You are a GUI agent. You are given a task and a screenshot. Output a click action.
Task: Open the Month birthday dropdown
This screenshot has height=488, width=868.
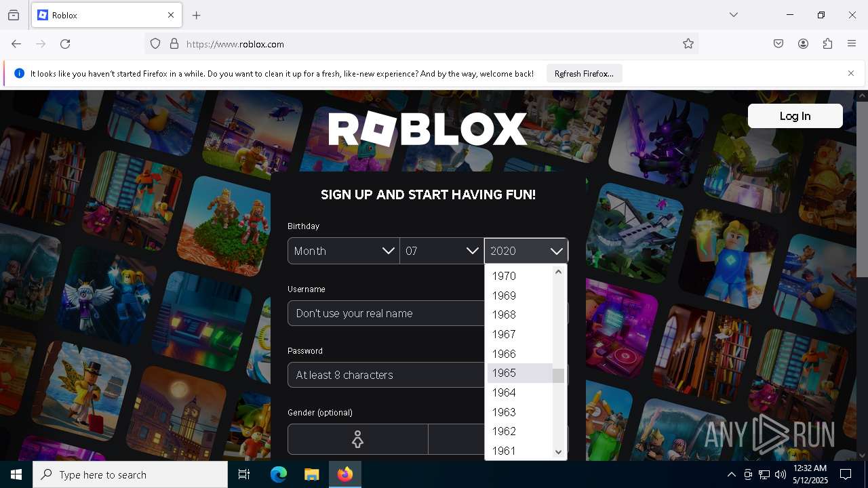[343, 251]
